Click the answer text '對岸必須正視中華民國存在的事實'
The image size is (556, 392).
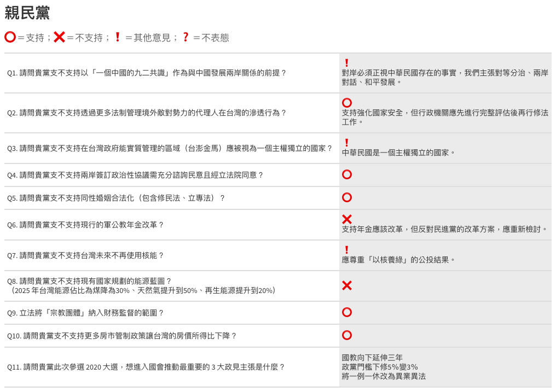tap(399, 73)
